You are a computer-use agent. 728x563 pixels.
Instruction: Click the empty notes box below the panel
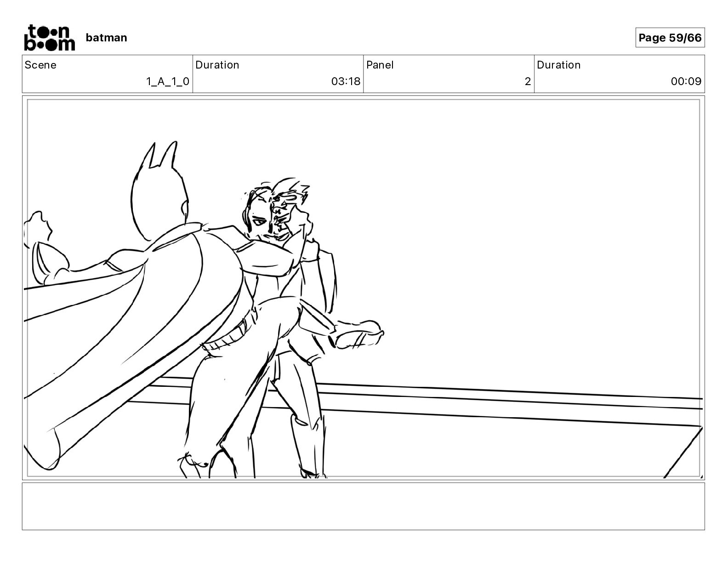363,506
